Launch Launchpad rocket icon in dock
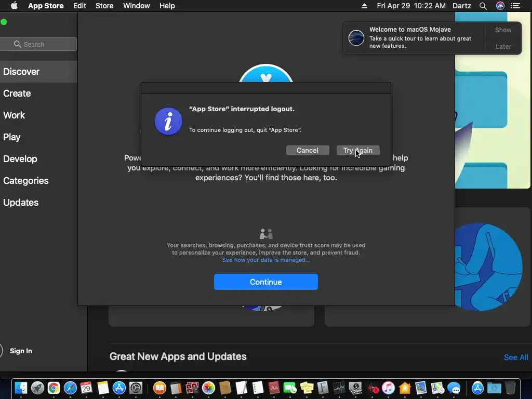This screenshot has width=532, height=399. click(37, 388)
